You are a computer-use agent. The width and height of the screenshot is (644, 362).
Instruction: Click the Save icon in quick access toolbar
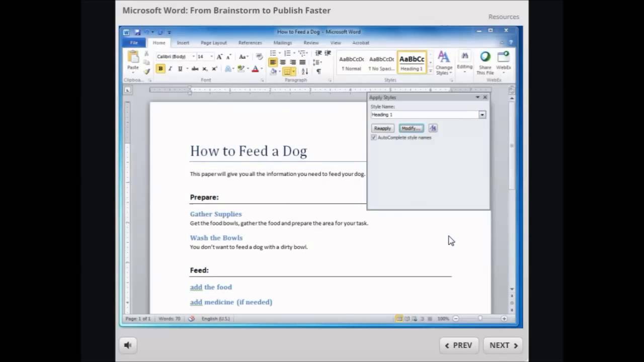(x=137, y=32)
